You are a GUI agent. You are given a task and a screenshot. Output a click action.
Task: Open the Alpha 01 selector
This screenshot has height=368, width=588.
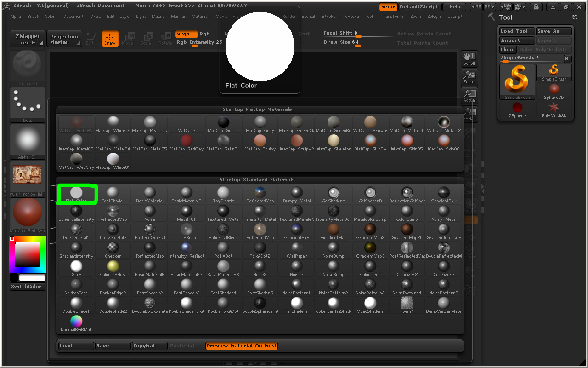click(28, 142)
